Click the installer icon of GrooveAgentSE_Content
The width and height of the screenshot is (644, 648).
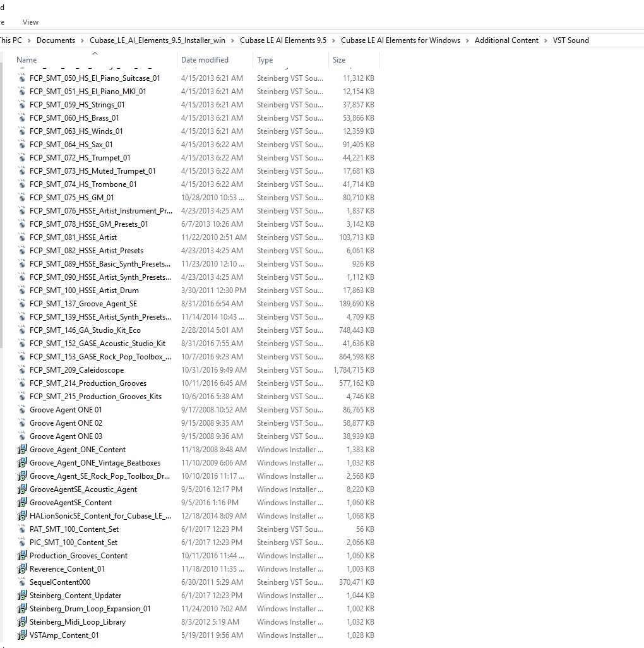click(22, 503)
